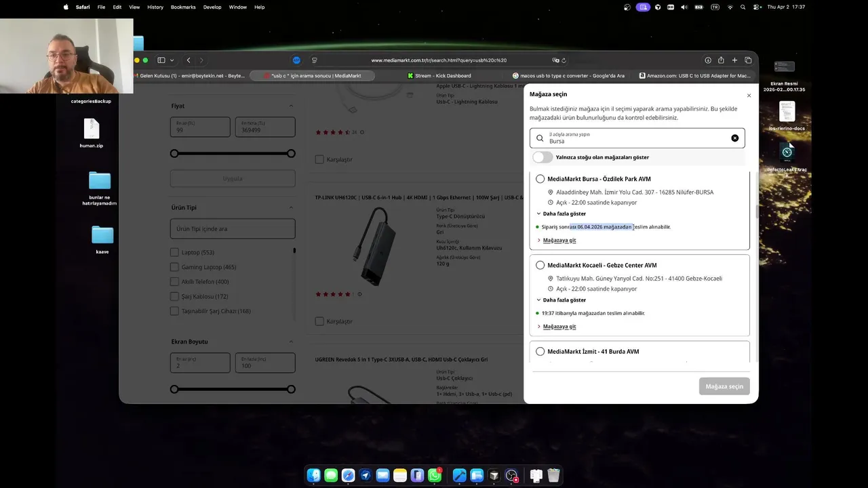Select the kaave desktop folder
The height and width of the screenshot is (488, 868).
[102, 240]
